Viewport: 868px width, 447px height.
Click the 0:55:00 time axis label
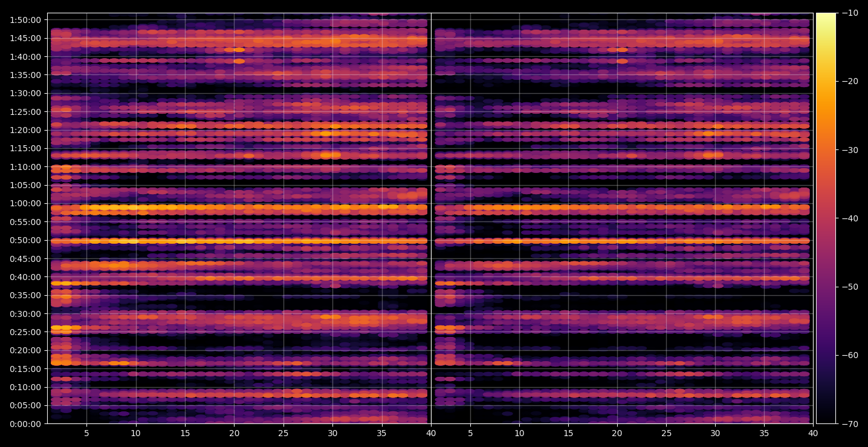[x=25, y=221]
